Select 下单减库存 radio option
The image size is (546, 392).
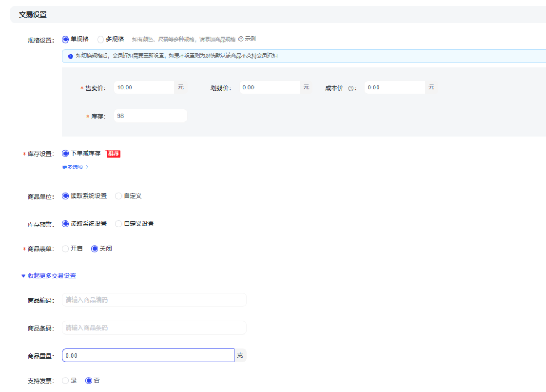pos(66,153)
